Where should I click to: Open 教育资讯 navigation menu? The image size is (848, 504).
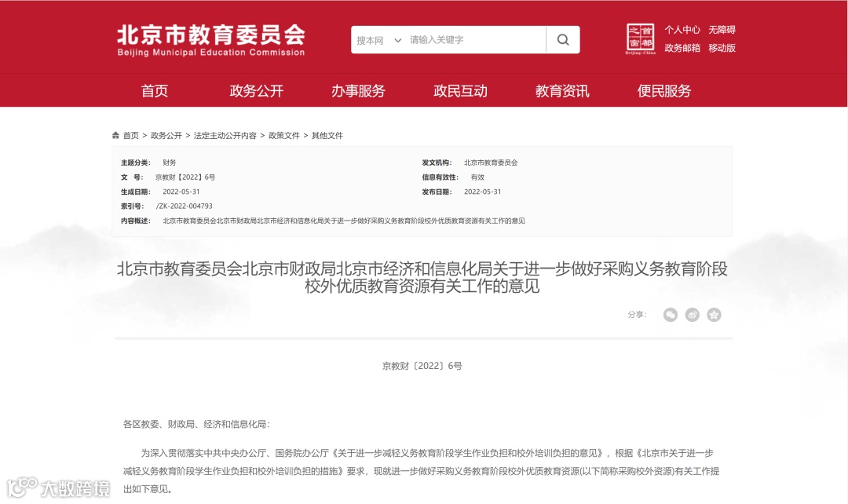tap(562, 91)
